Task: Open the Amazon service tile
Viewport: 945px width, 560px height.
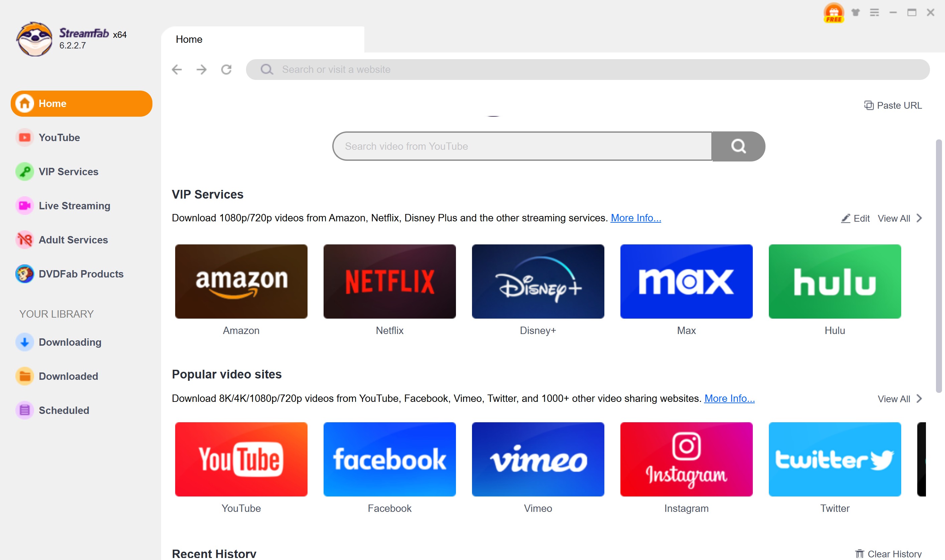Action: coord(241,282)
